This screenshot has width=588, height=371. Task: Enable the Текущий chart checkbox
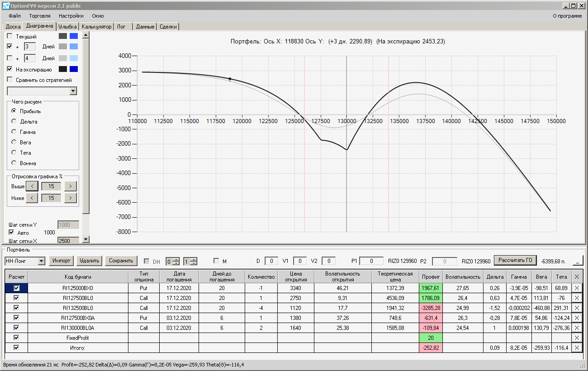point(10,36)
